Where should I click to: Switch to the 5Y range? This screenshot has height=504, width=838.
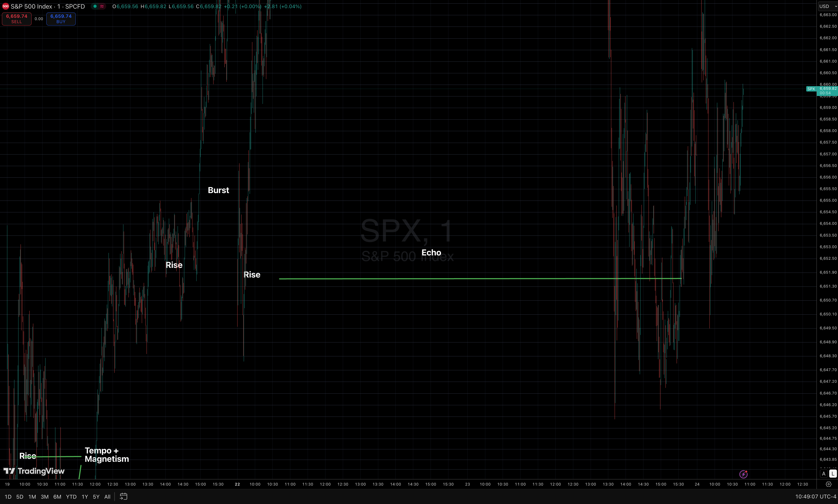click(96, 497)
